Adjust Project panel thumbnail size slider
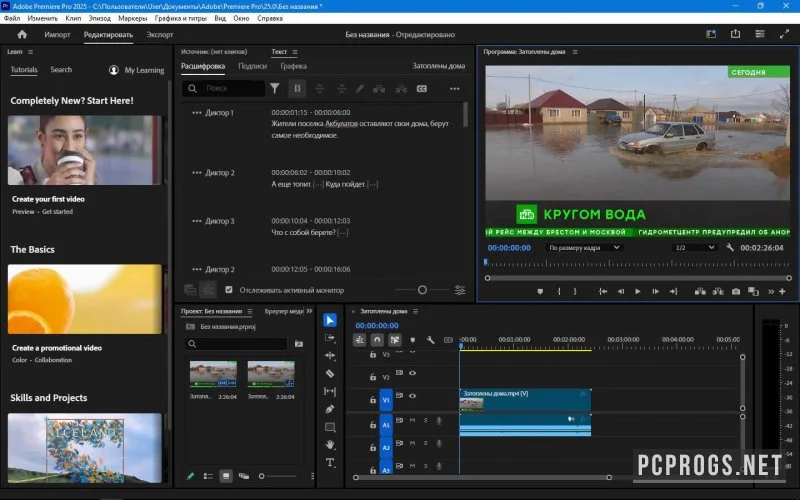Viewport: 800px width, 500px height. coord(278,476)
